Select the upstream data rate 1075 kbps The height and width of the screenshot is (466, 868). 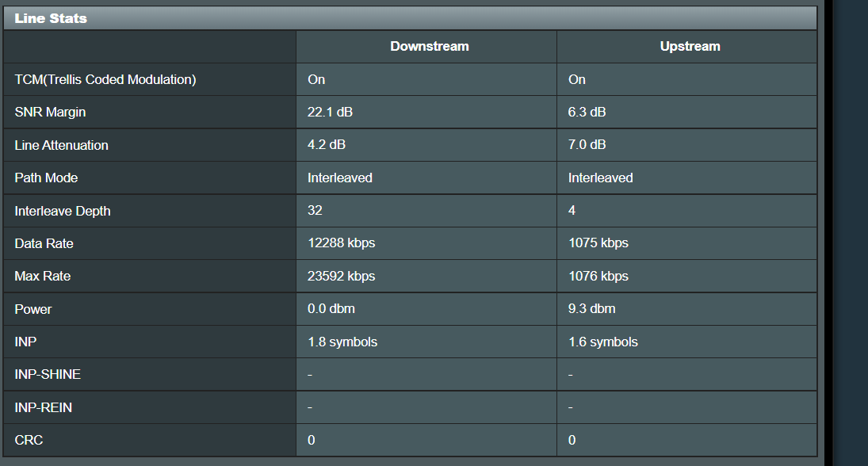pos(598,244)
